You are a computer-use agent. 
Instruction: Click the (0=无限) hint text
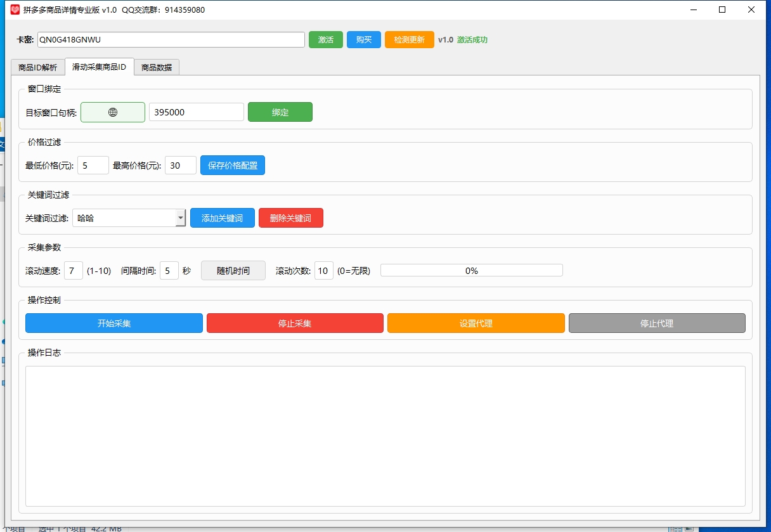click(354, 271)
